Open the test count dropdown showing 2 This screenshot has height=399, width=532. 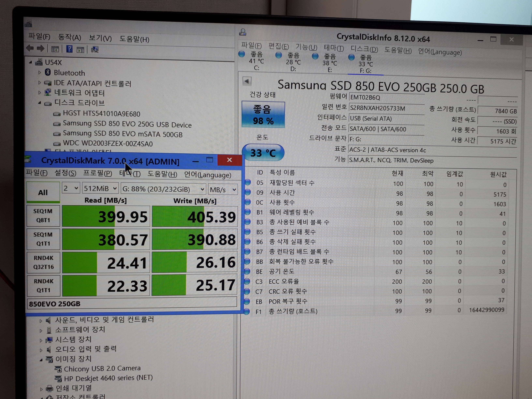71,188
